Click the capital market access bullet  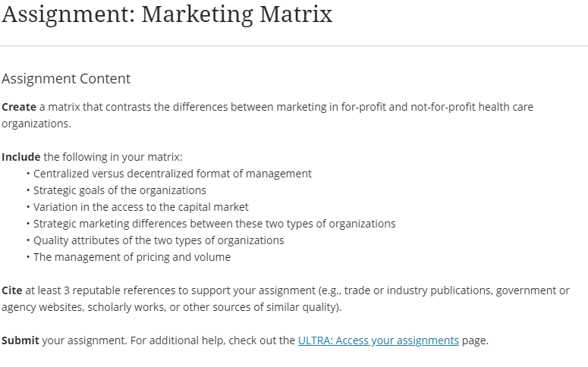141,207
